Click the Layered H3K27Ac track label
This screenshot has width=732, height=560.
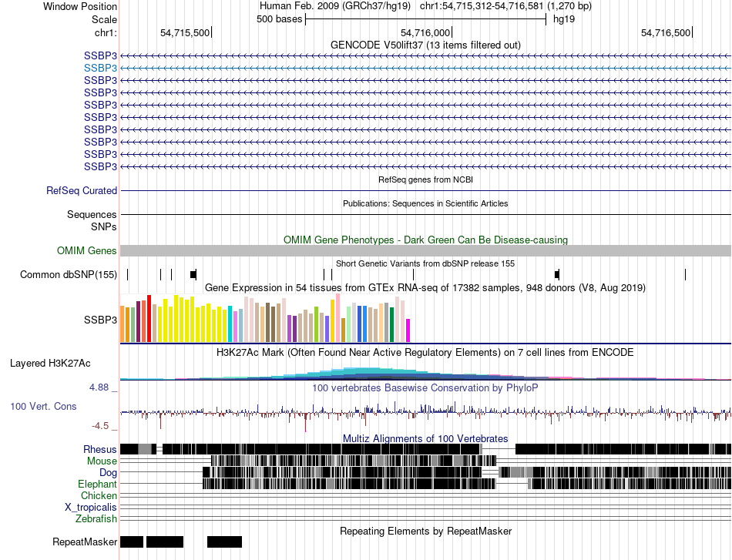50,363
